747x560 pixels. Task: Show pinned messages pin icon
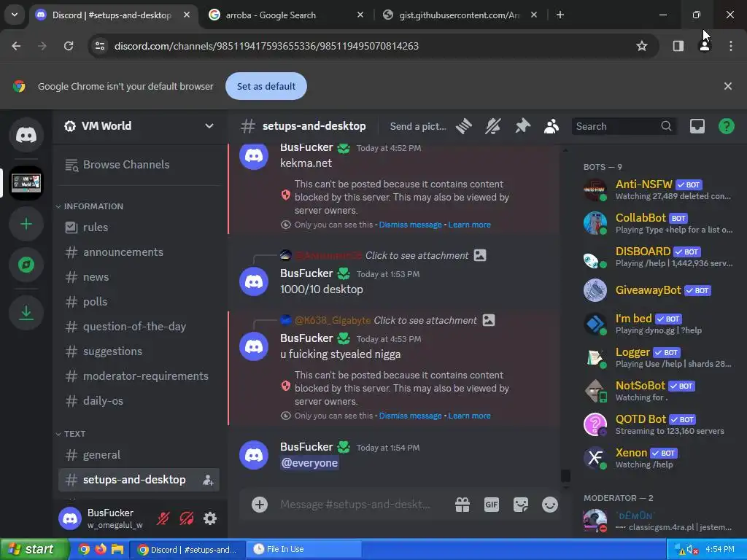[522, 126]
